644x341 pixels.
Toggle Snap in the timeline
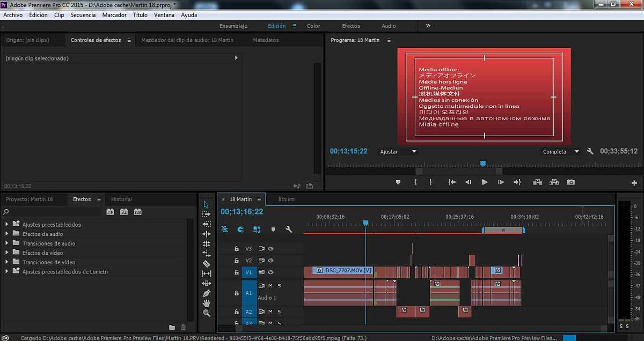(x=240, y=229)
